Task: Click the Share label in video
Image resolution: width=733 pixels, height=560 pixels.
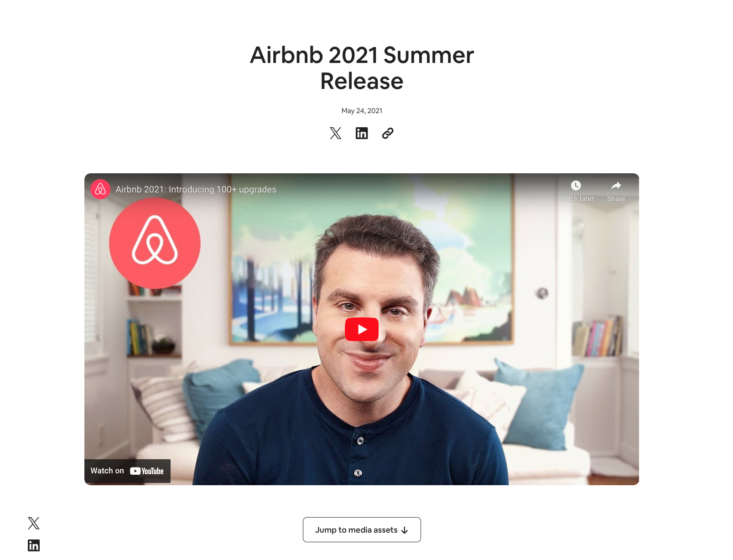Action: 616,199
